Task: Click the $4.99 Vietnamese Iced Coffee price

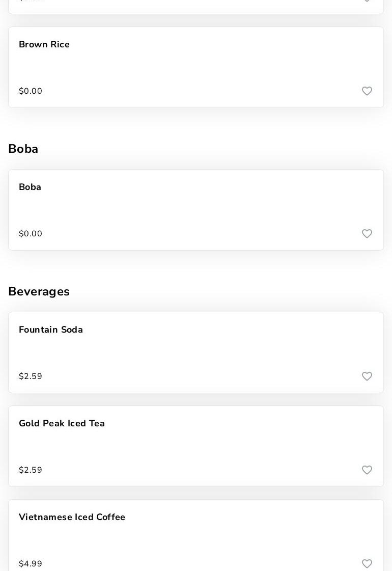Action: pyautogui.click(x=31, y=564)
